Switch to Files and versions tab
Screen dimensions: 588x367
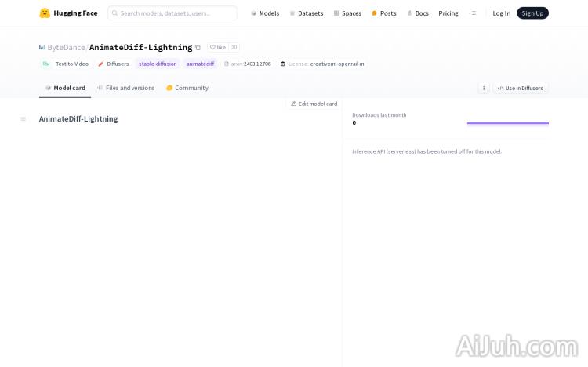click(126, 88)
